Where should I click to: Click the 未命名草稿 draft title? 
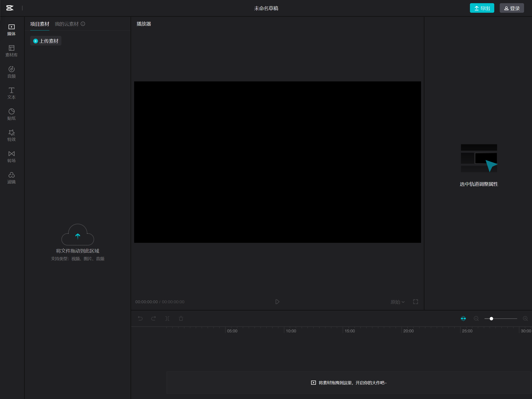[266, 8]
